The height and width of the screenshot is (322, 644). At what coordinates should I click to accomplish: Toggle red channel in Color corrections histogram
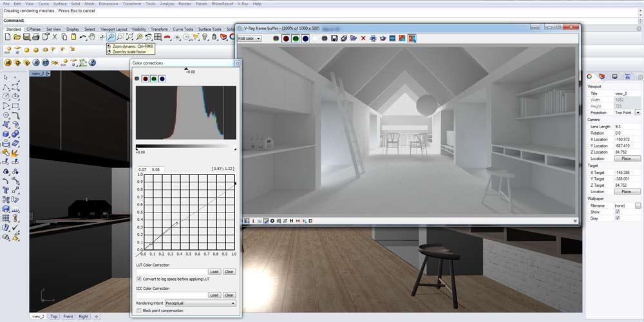pyautogui.click(x=145, y=79)
